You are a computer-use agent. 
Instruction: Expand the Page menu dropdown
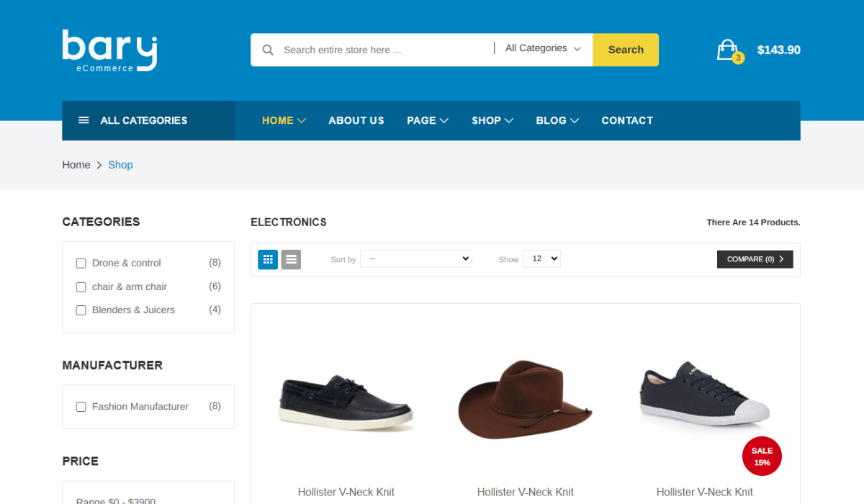click(x=428, y=120)
